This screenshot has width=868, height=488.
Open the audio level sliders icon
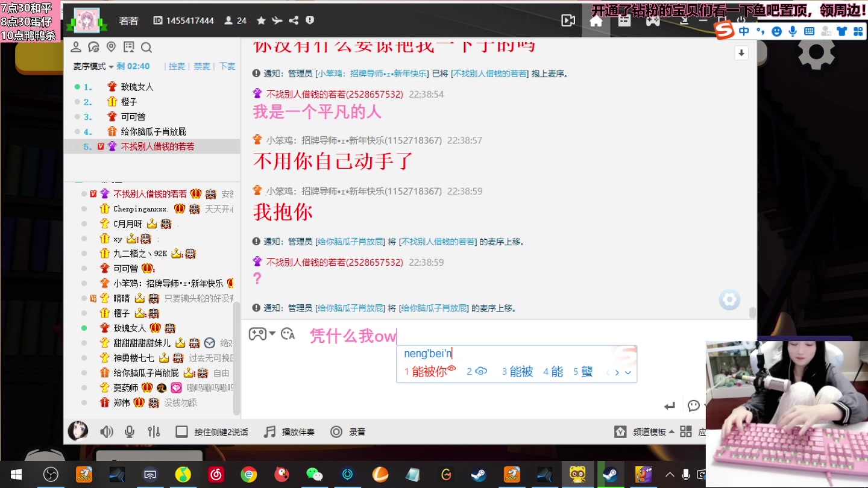pyautogui.click(x=153, y=431)
